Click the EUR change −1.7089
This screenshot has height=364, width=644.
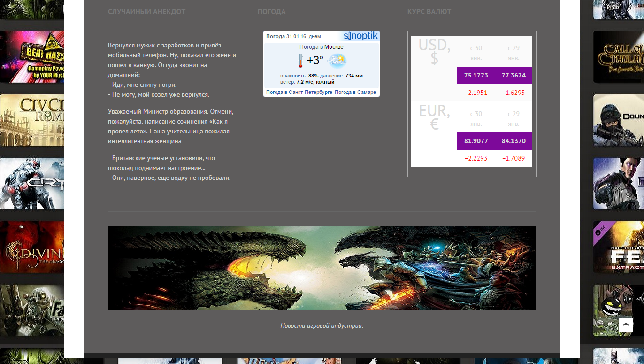coord(514,158)
